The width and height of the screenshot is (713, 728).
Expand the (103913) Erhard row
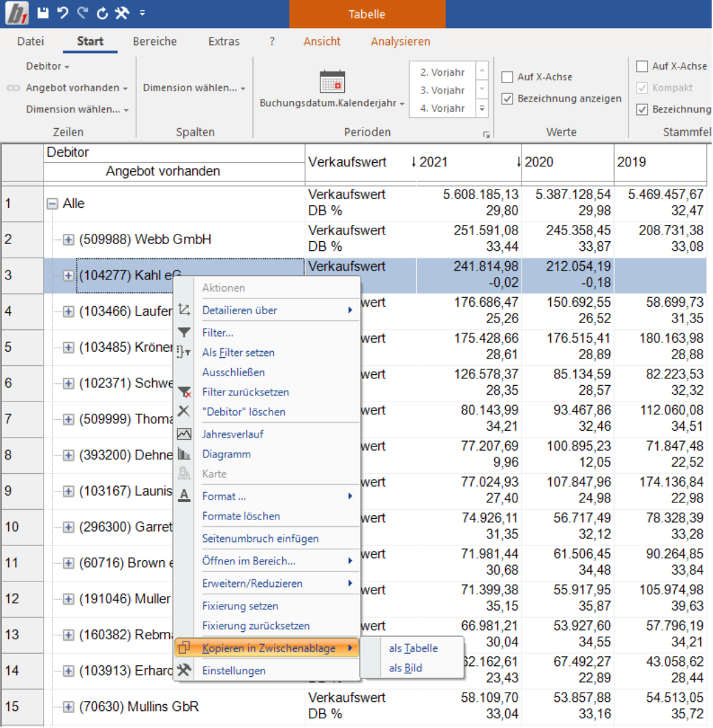pos(68,671)
